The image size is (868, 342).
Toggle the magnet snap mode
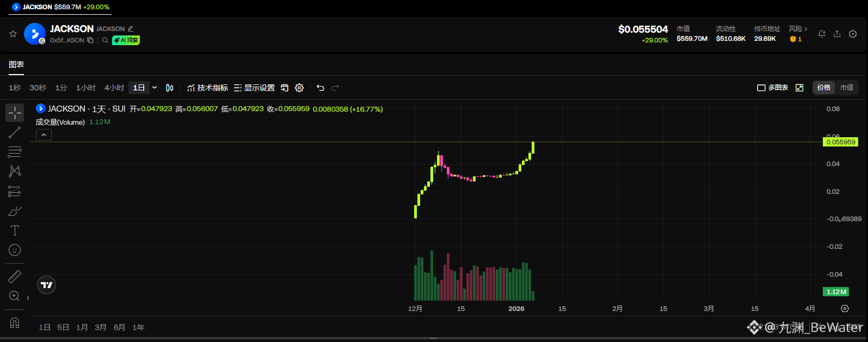(x=15, y=323)
